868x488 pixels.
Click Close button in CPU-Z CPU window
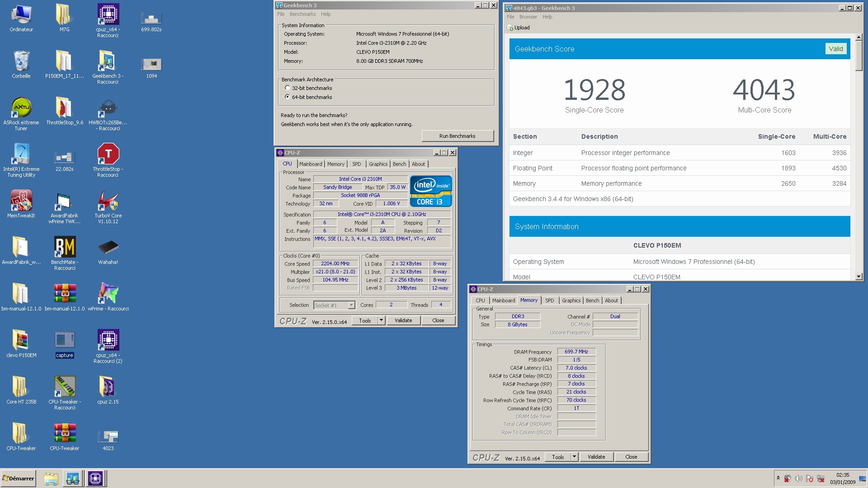[438, 320]
